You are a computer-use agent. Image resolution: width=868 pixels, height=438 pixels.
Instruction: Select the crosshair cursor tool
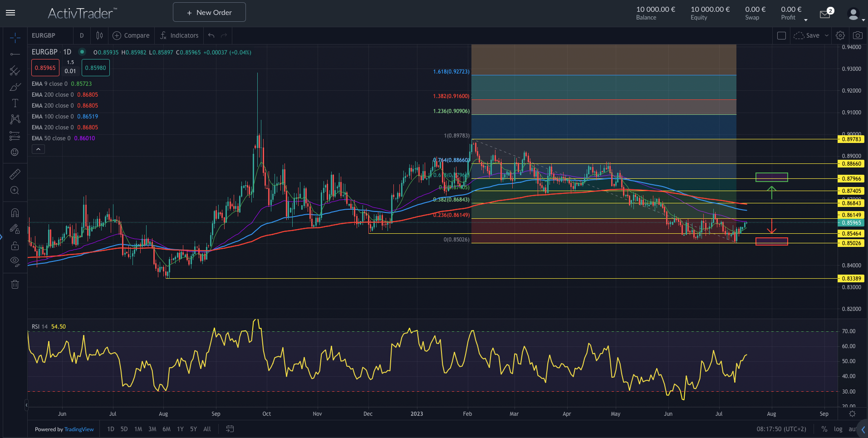[15, 35]
